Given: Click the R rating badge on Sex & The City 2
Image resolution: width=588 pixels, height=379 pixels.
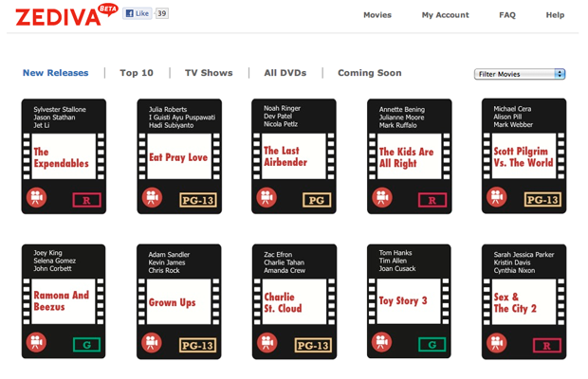Looking at the screenshot, I should (x=547, y=345).
